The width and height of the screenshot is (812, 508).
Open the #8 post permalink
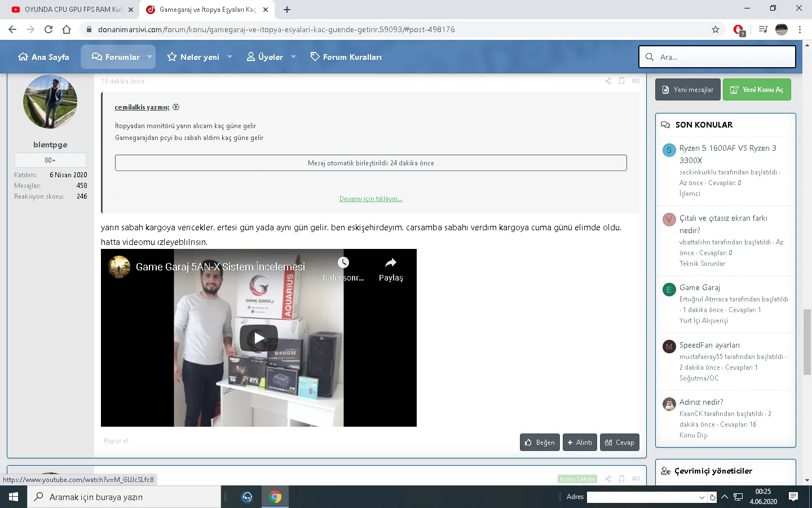coord(636,81)
